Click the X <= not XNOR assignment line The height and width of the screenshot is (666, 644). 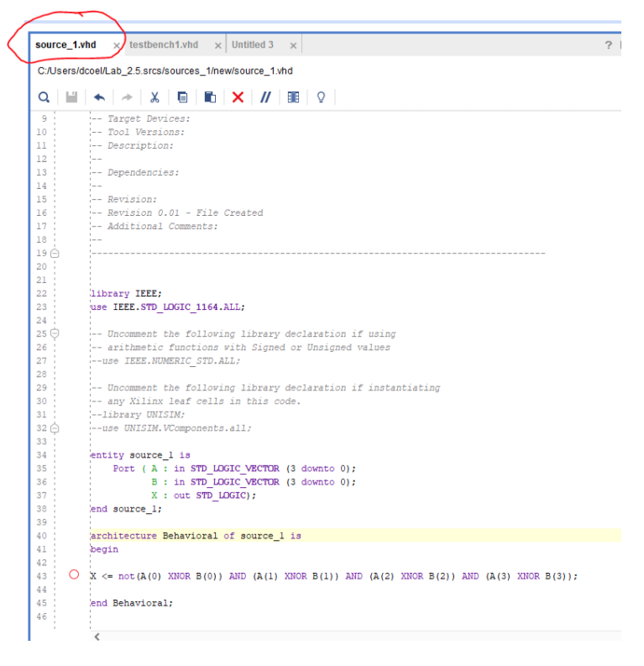pos(334,576)
